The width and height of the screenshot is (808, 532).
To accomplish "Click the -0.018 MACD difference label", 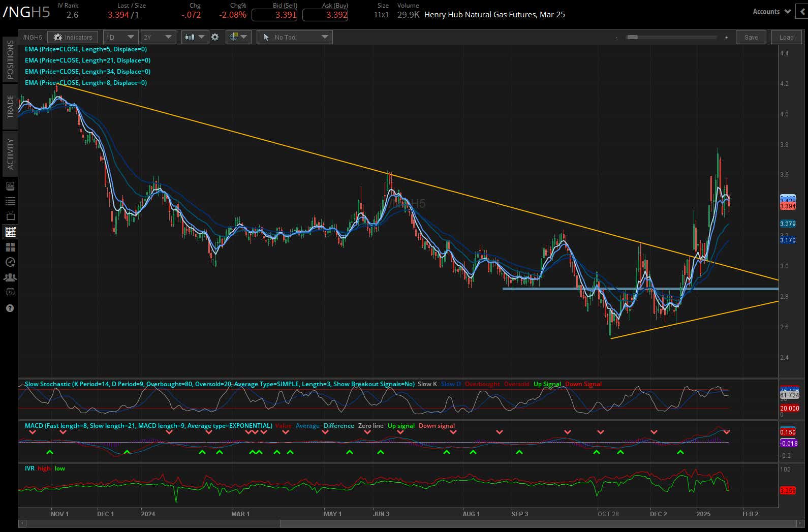I will click(x=788, y=444).
